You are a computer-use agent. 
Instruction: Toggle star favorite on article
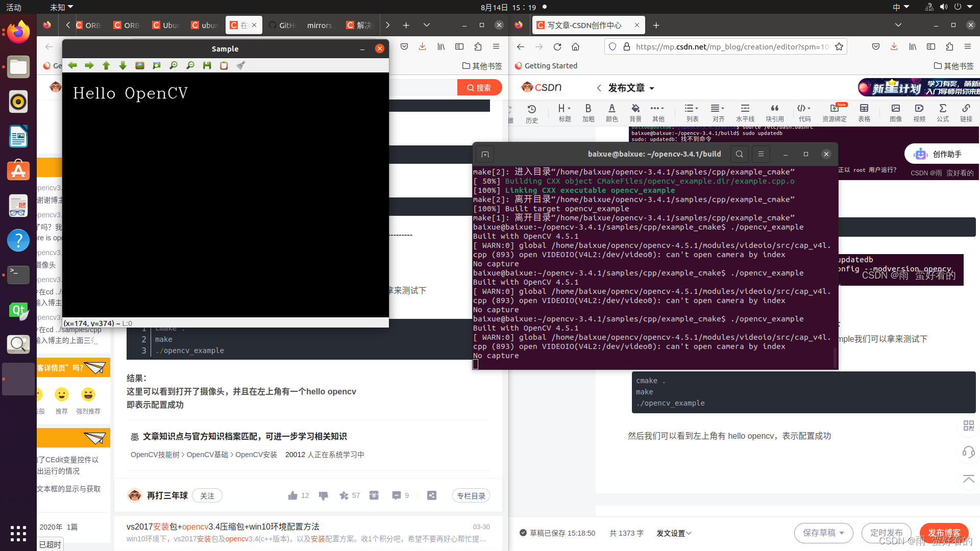point(344,495)
